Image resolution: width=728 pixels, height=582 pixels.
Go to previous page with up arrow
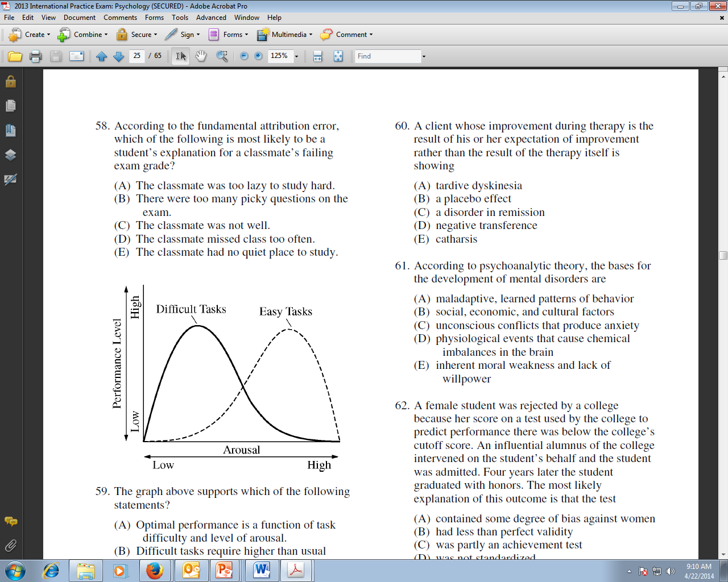point(102,56)
